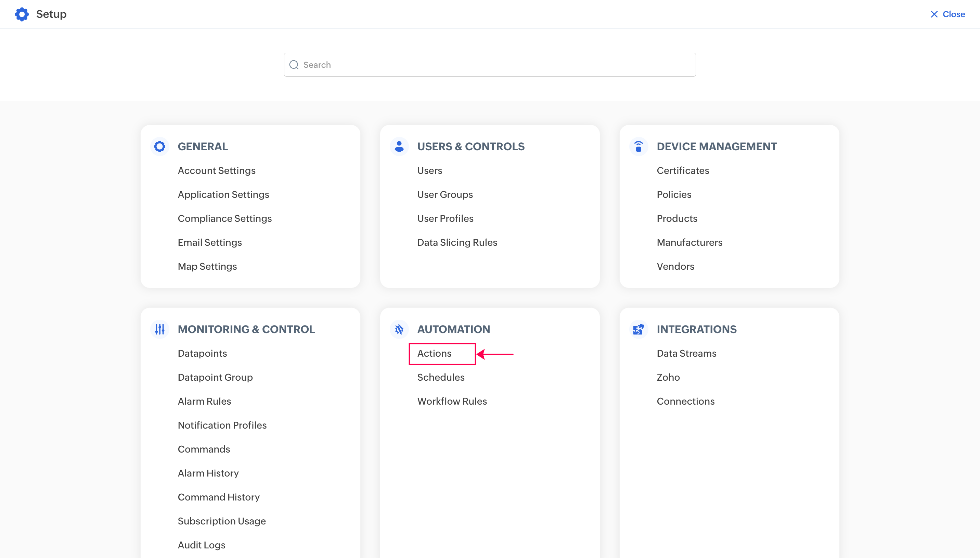Click the Automation section icon
This screenshot has width=980, height=558.
click(x=399, y=329)
